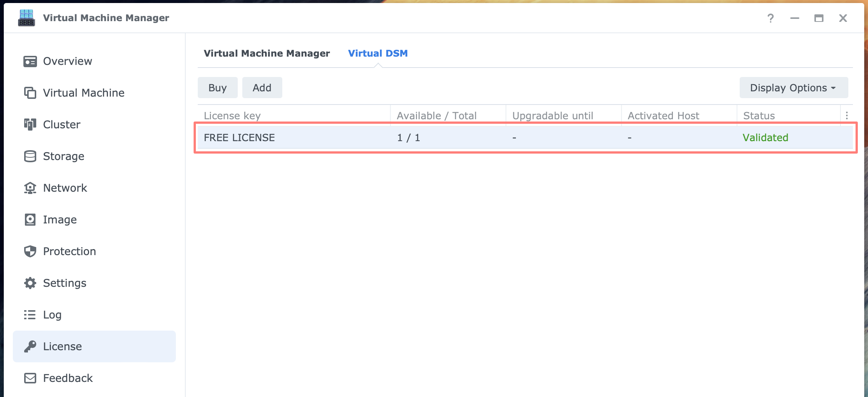Minimize the Virtual Machine Manager window

pos(795,18)
